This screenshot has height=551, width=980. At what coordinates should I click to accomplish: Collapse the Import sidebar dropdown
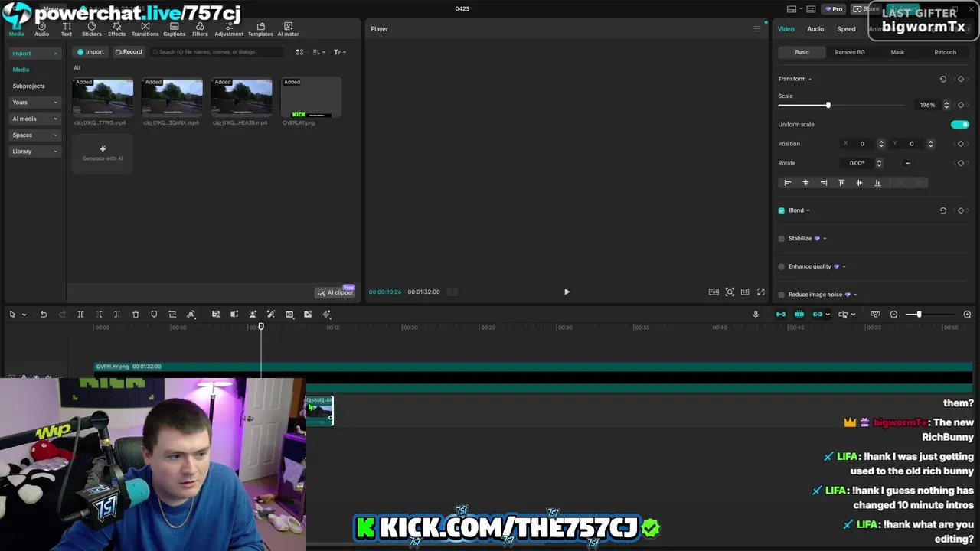coord(55,54)
